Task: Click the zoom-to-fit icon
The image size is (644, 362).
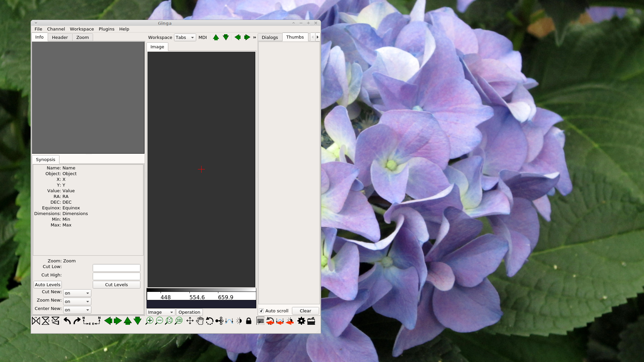Action: 169,321
